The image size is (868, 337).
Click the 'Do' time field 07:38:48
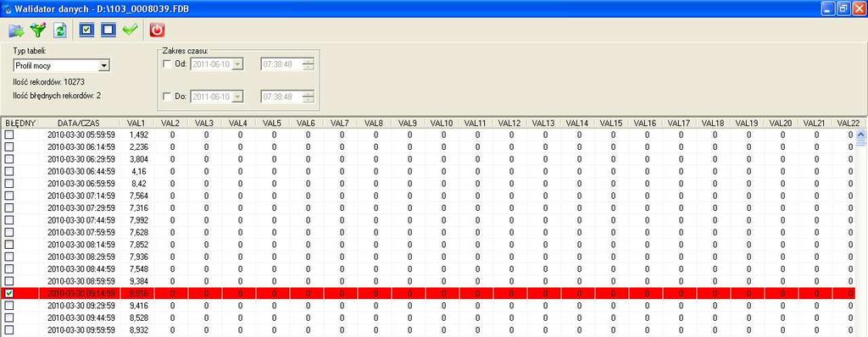coord(281,97)
